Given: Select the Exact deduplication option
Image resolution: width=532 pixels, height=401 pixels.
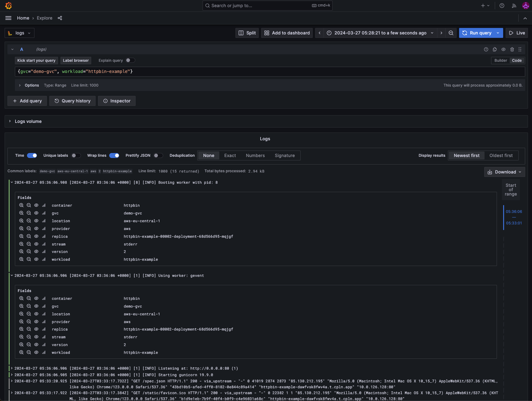Looking at the screenshot, I should [x=230, y=155].
